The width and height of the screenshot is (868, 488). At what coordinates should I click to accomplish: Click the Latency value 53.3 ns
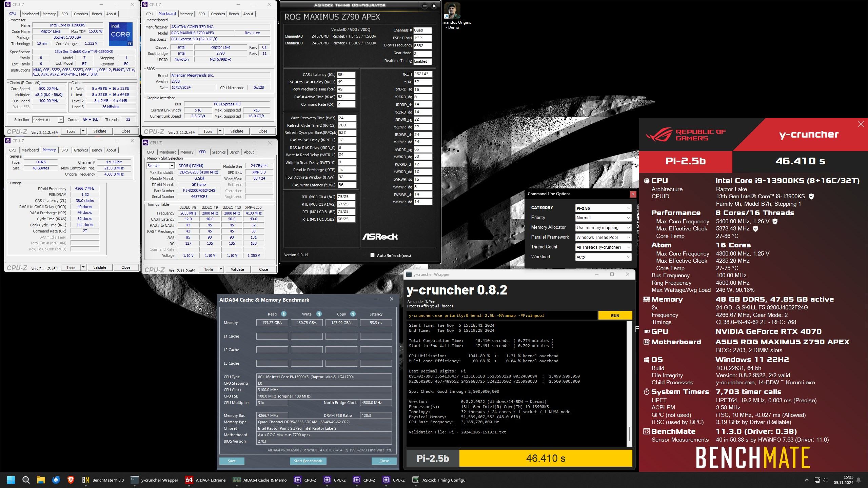point(376,323)
